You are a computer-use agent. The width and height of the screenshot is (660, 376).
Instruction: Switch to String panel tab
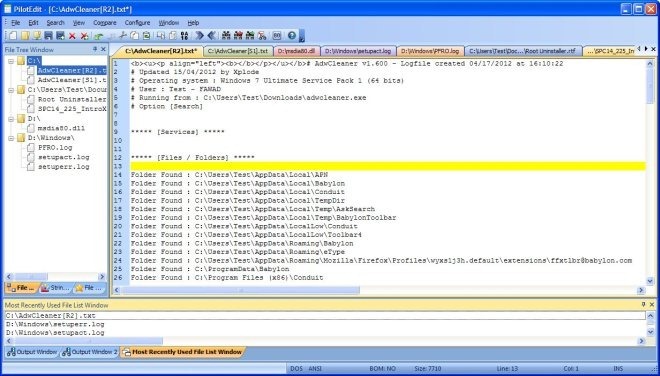(56, 288)
